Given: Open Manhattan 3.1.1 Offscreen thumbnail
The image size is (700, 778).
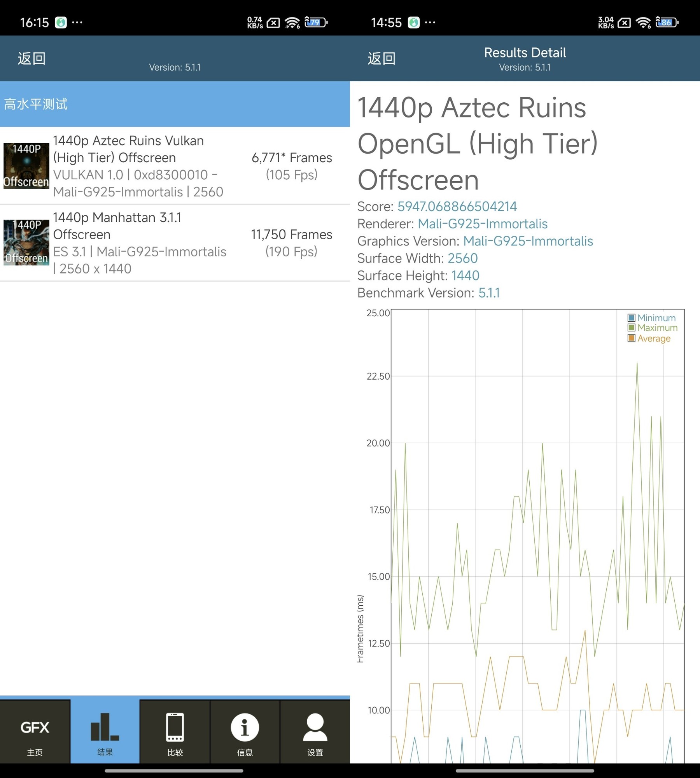Looking at the screenshot, I should coord(26,242).
